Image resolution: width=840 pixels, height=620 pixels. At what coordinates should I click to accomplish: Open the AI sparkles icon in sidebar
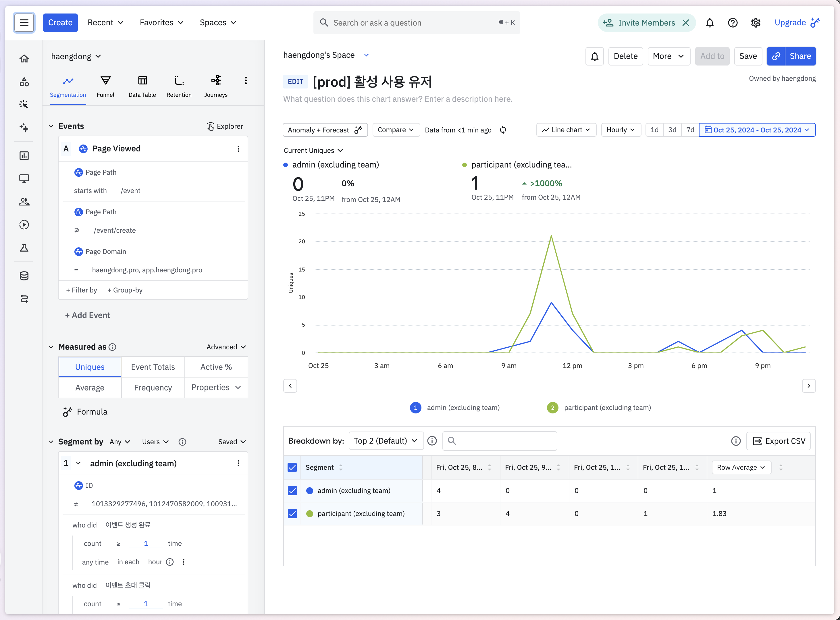pyautogui.click(x=24, y=128)
